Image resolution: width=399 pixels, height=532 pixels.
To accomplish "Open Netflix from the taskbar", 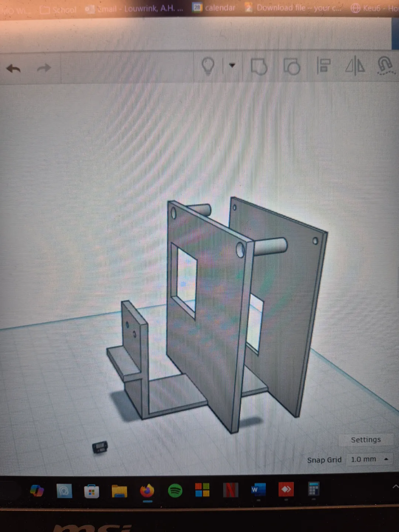I will [230, 490].
